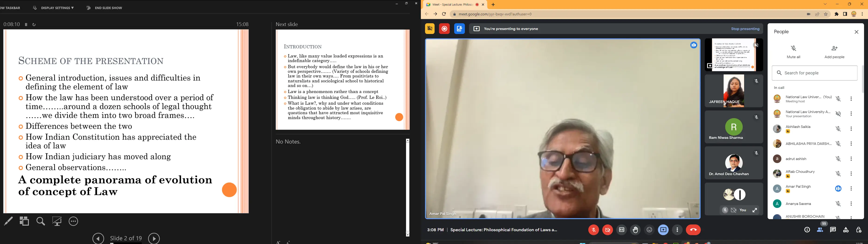
Task: Open more options for Amar Pal Singh
Action: [851, 189]
